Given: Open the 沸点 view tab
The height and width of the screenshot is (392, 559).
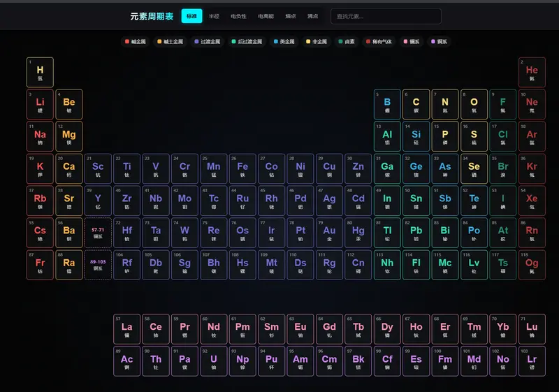Looking at the screenshot, I should click(312, 16).
